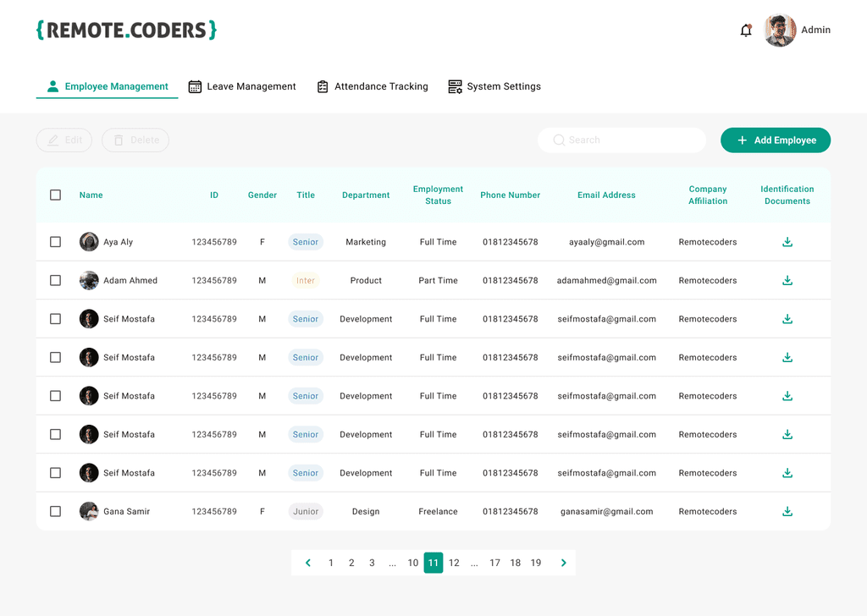This screenshot has height=616, width=867.
Task: Click the Department column header
Action: click(366, 195)
